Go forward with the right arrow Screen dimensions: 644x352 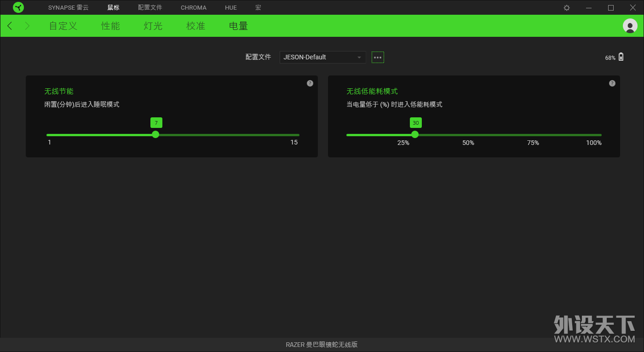click(x=27, y=26)
